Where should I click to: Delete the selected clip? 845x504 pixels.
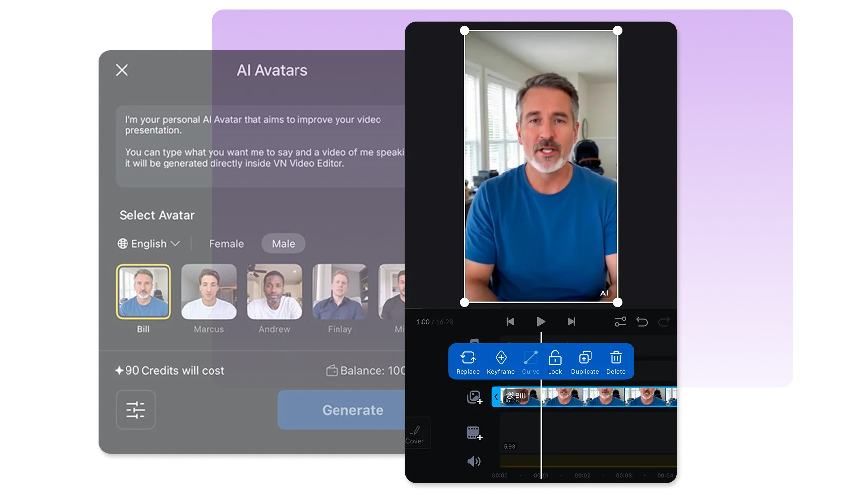616,357
